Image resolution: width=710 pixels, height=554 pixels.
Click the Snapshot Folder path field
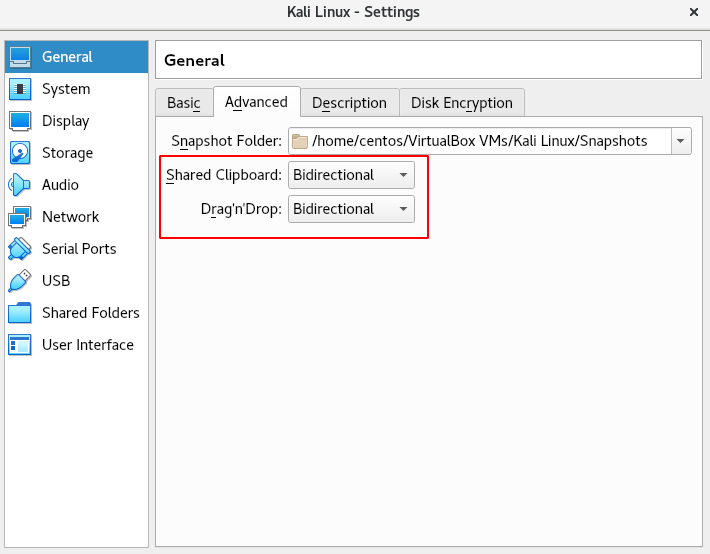pyautogui.click(x=480, y=141)
